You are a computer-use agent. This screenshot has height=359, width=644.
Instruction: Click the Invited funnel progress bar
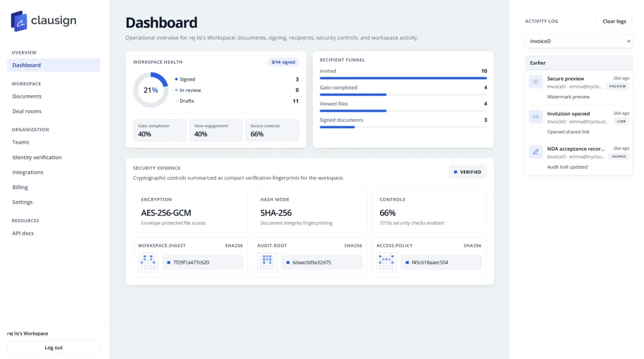pos(403,78)
